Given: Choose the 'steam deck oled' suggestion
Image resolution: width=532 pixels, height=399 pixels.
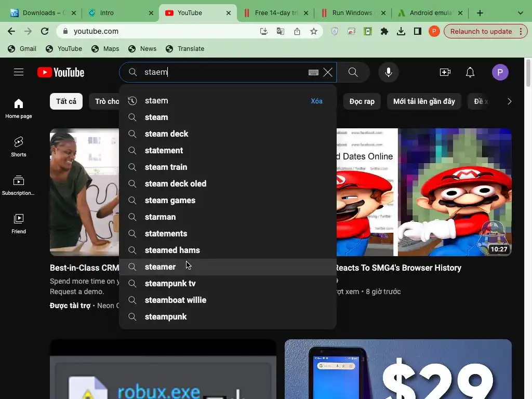Looking at the screenshot, I should [228, 184].
